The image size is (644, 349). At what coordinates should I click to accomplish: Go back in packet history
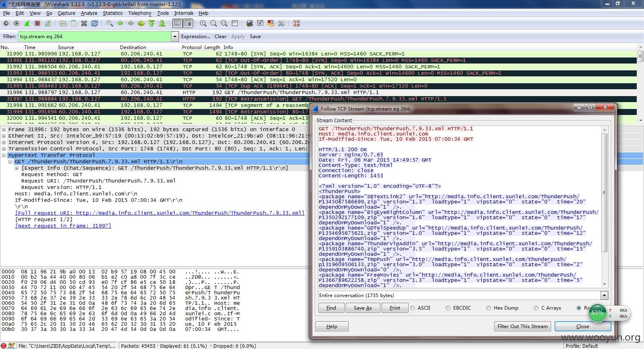tap(120, 24)
